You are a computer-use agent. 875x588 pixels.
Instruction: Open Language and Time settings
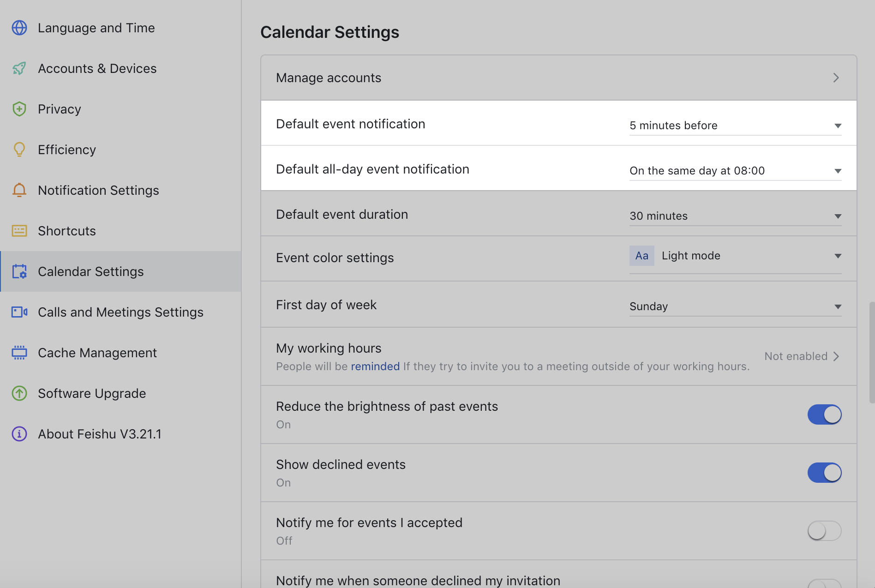[120, 28]
